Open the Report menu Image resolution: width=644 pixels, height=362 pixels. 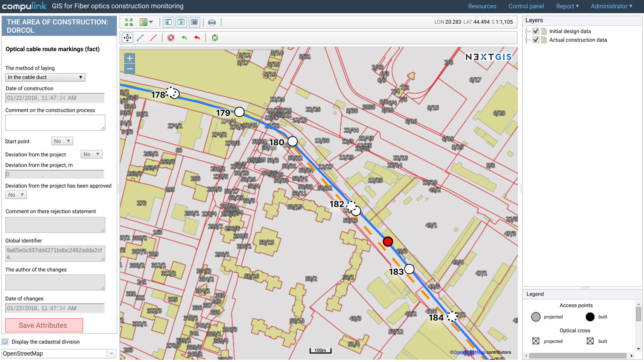[x=567, y=6]
